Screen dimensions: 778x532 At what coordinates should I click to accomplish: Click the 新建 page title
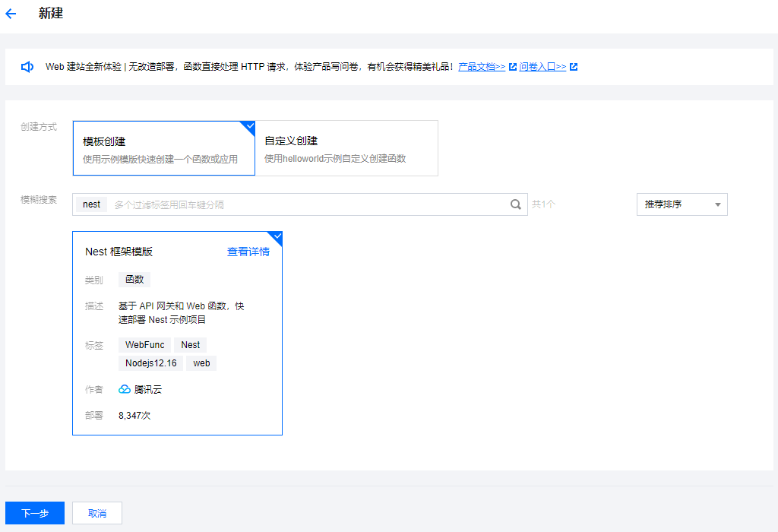tap(51, 14)
